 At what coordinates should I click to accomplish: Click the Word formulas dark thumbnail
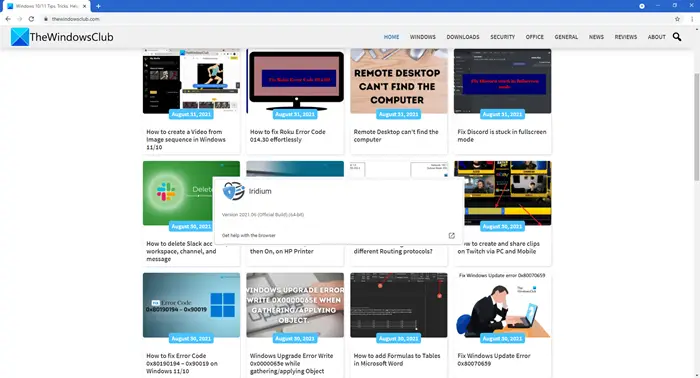click(399, 305)
